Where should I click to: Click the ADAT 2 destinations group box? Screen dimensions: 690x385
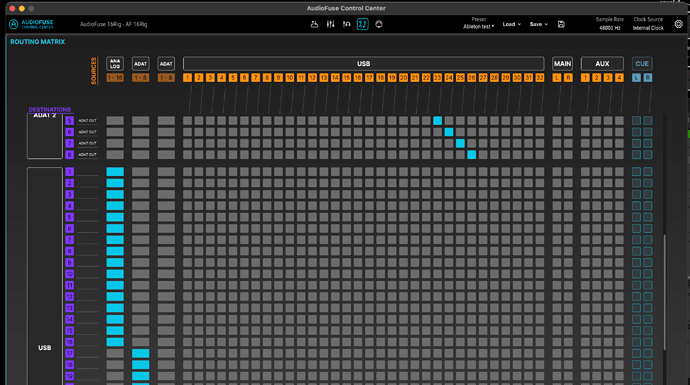[44, 136]
